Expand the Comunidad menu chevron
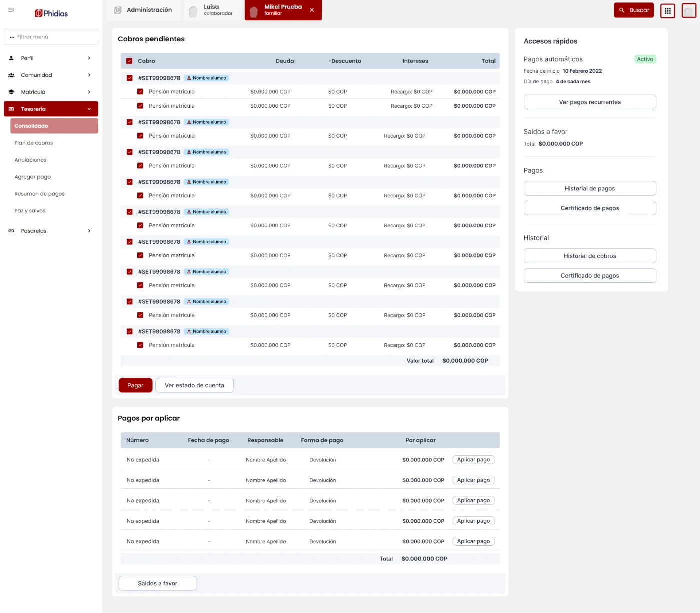 (x=89, y=75)
